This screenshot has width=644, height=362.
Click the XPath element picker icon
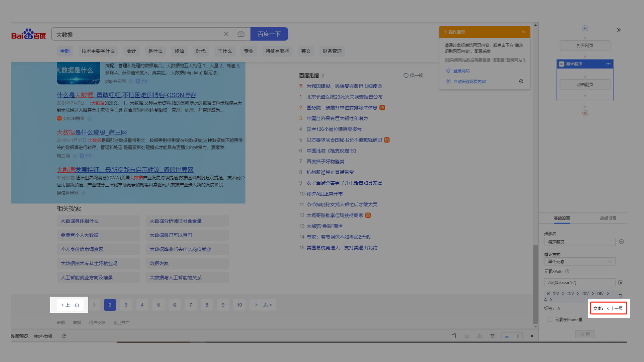coord(621,283)
